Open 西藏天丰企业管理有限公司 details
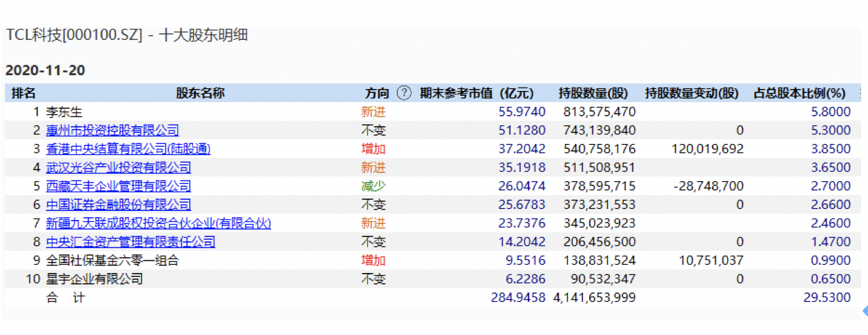The width and height of the screenshot is (868, 335). [x=119, y=186]
